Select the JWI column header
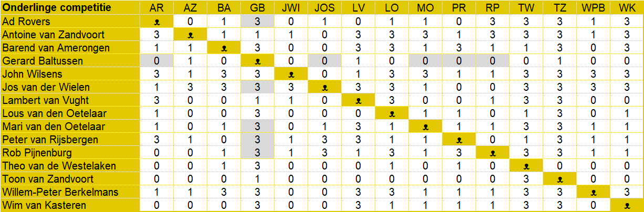This screenshot has width=644, height=212. point(291,8)
